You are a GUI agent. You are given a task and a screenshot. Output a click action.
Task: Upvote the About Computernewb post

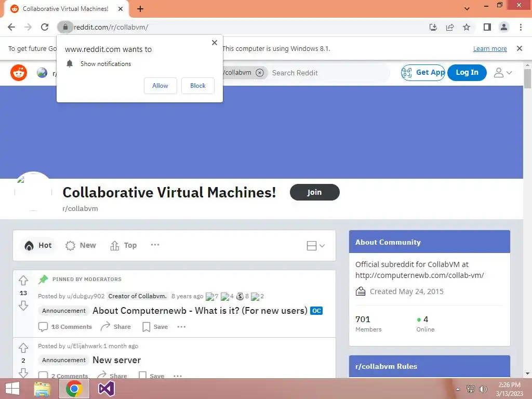[x=23, y=281]
